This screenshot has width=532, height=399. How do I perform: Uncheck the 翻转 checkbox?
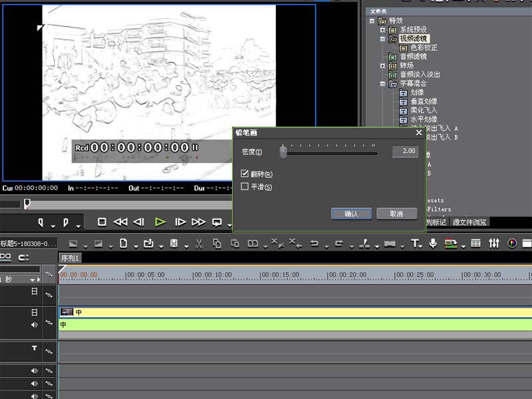pyautogui.click(x=245, y=174)
